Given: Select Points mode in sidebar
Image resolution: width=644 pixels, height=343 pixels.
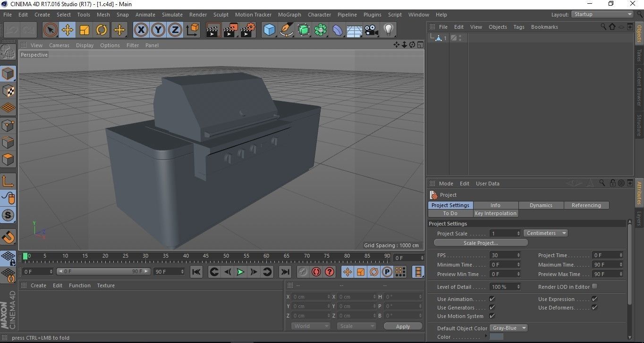Looking at the screenshot, I should coord(8,125).
